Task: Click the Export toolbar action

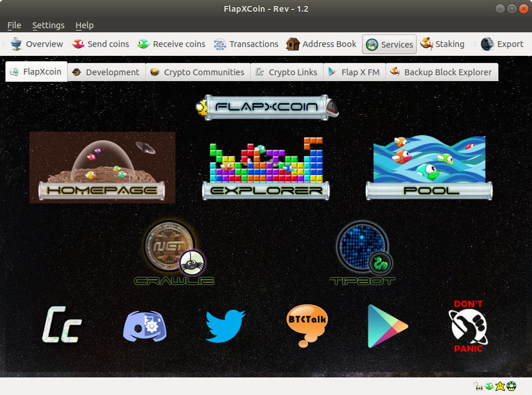Action: (x=502, y=44)
